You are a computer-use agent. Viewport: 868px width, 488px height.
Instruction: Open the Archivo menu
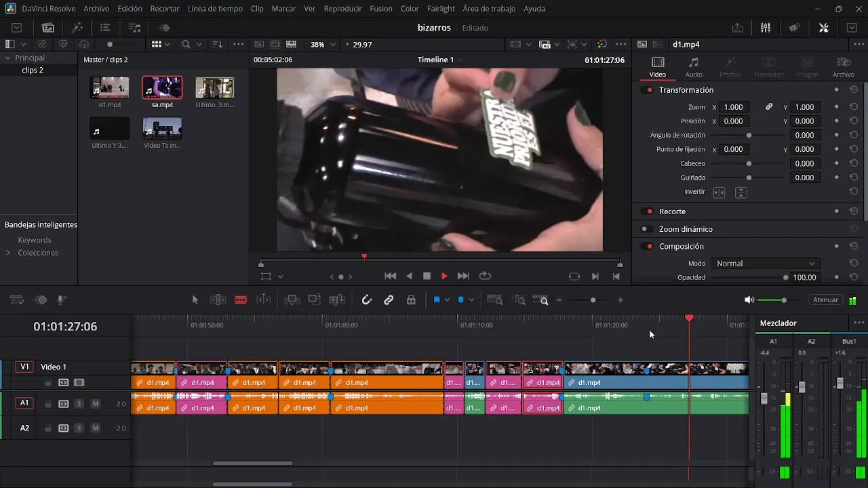click(x=96, y=9)
